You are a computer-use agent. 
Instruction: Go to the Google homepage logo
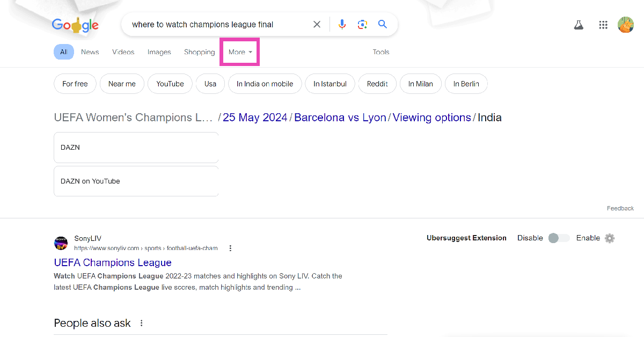pyautogui.click(x=75, y=25)
